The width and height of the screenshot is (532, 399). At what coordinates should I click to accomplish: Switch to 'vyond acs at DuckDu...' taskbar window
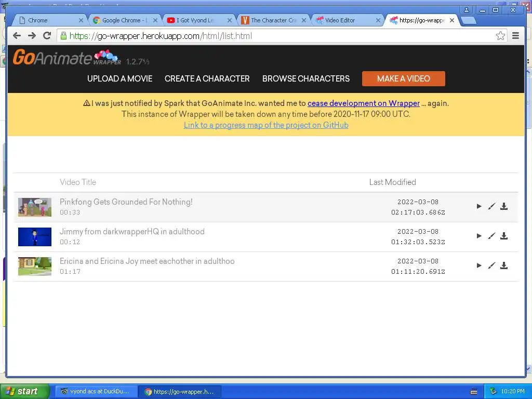click(x=97, y=392)
